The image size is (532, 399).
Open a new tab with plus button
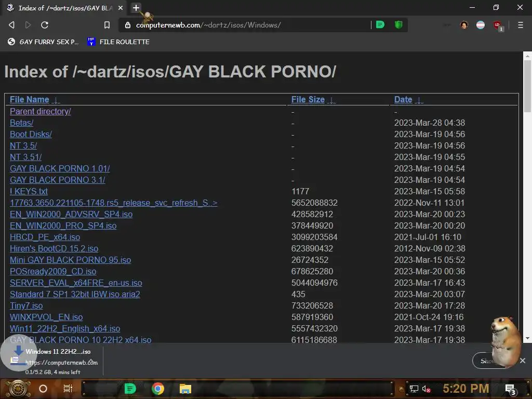coord(136,7)
